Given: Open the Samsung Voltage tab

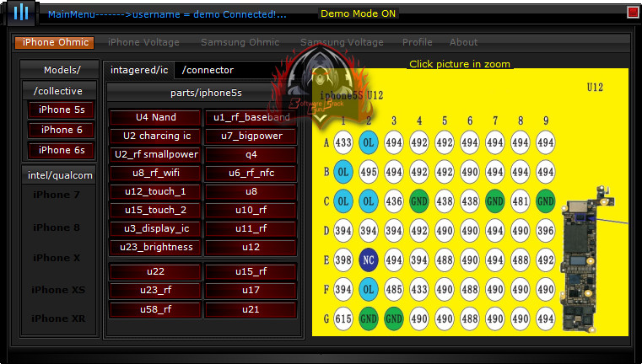Looking at the screenshot, I should [342, 42].
